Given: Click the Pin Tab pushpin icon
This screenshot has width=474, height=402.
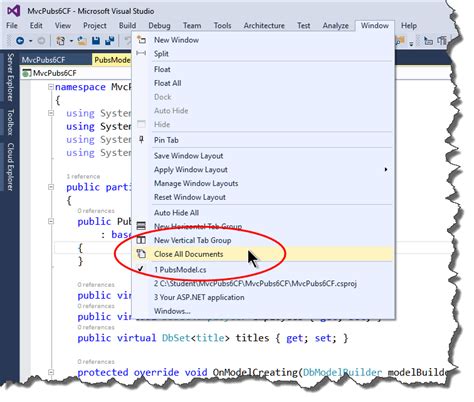Looking at the screenshot, I should point(141,140).
